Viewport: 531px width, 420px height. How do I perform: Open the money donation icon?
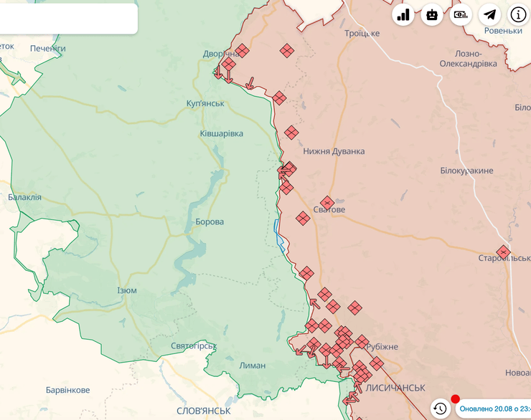pos(461,15)
